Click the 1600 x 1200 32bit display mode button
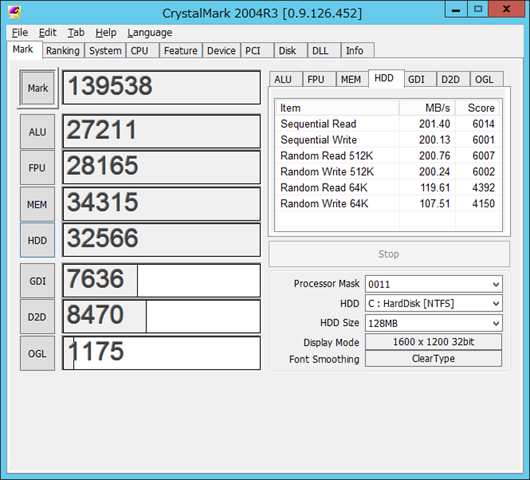 tap(433, 342)
